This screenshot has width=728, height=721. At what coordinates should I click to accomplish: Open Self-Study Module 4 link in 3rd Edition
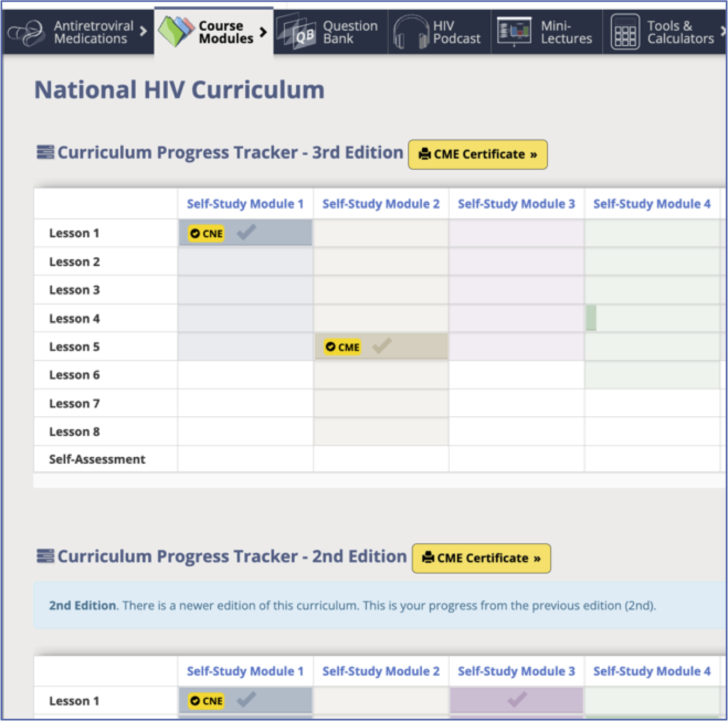652,204
